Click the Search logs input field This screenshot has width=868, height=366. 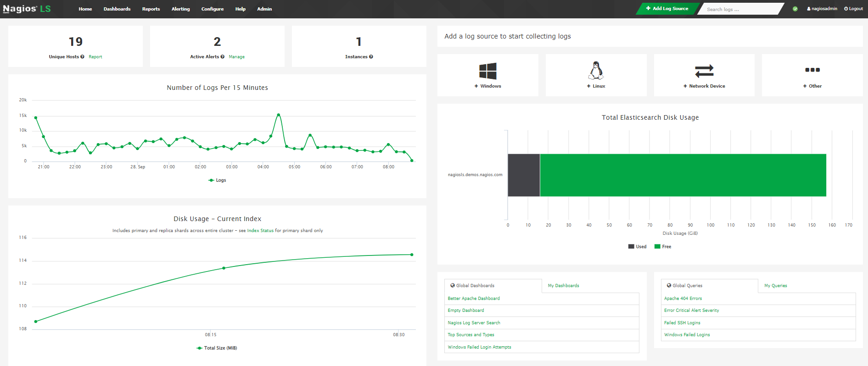coord(739,9)
